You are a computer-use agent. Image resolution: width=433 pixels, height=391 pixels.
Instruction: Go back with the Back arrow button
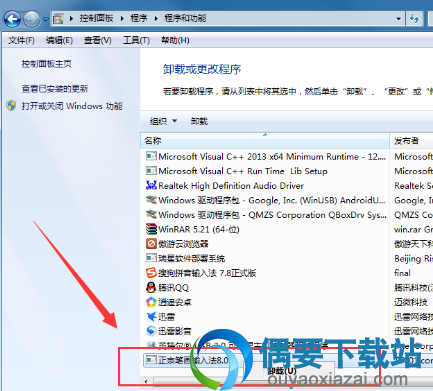click(12, 19)
